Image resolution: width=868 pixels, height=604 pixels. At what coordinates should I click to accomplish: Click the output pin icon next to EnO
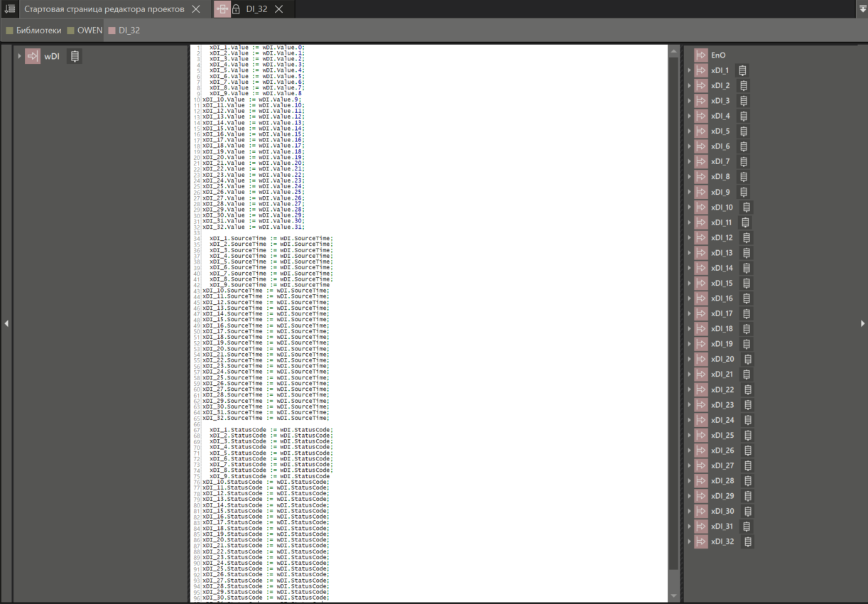coord(701,55)
